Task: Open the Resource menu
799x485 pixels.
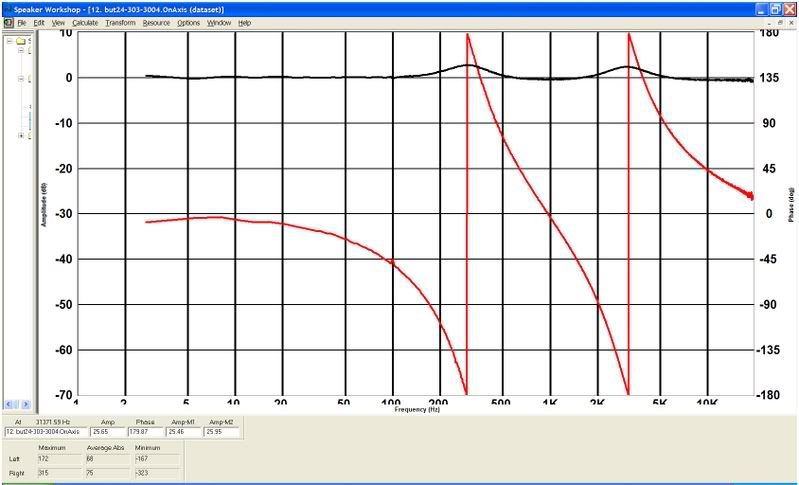Action: click(x=156, y=23)
